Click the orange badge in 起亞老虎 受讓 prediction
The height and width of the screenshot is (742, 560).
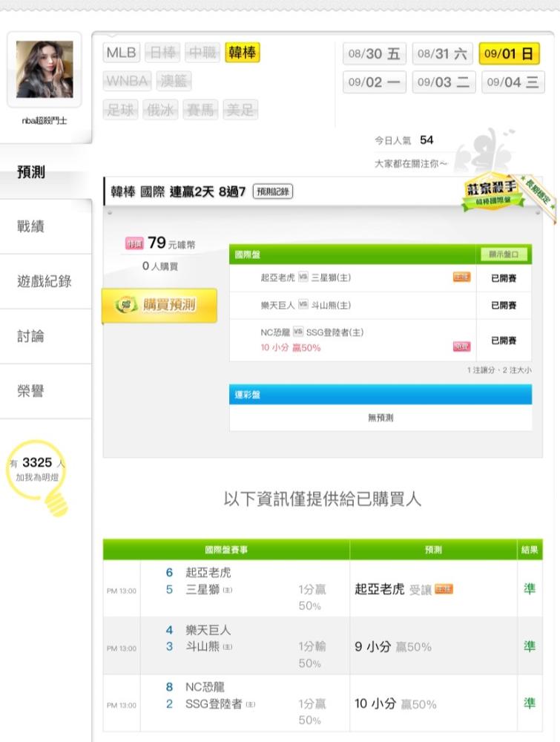click(444, 589)
